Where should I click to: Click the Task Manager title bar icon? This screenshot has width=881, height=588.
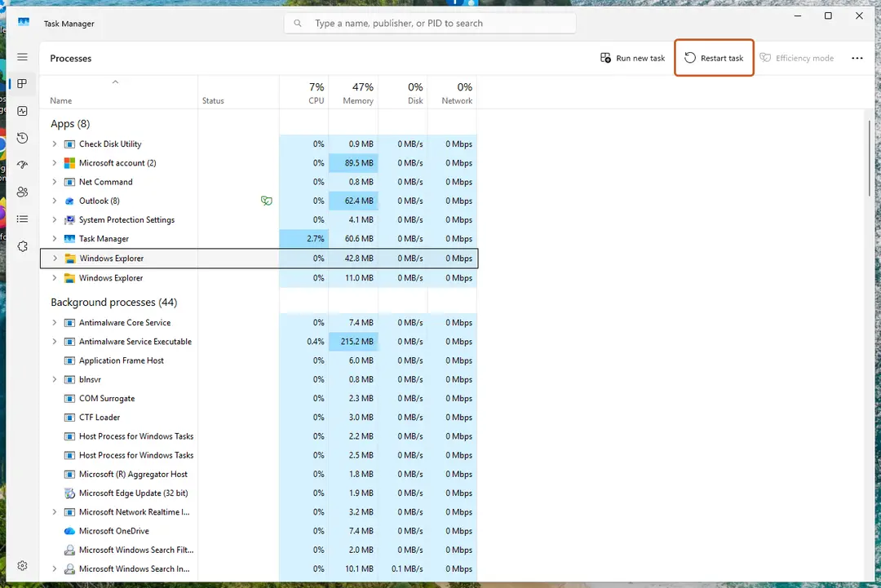pos(24,23)
